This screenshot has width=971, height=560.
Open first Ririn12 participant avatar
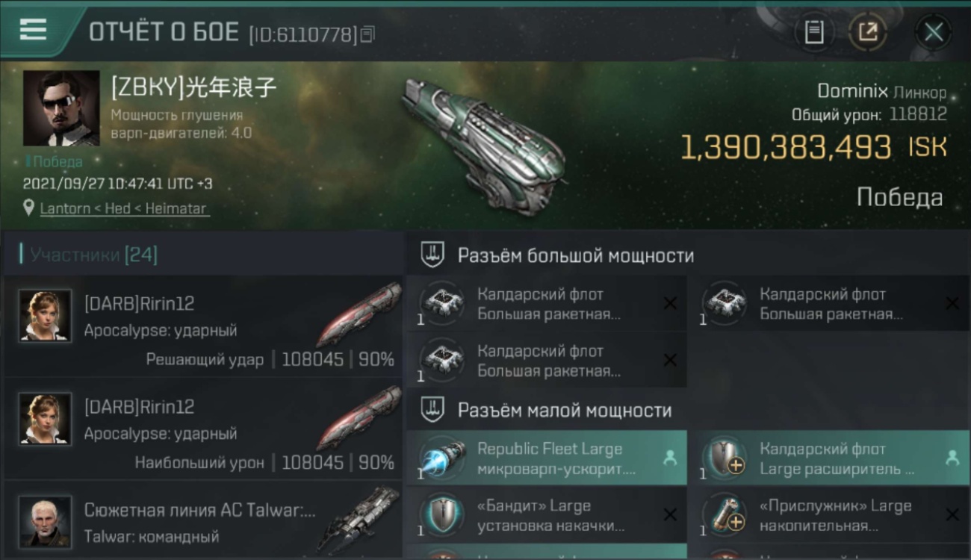click(x=46, y=316)
